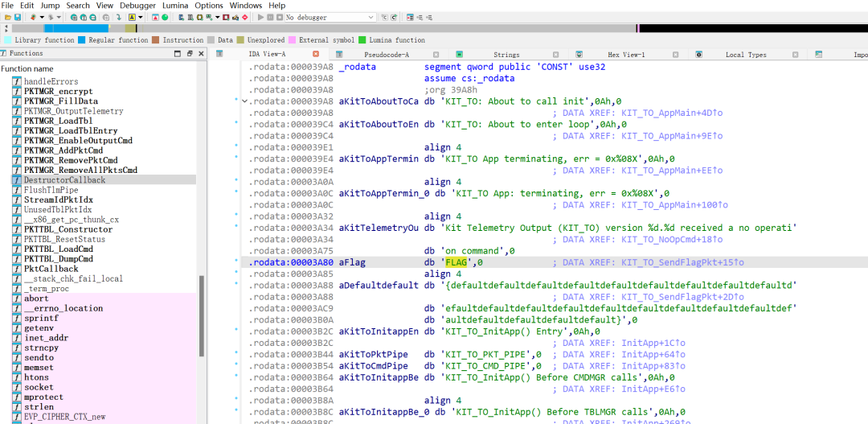Click function icon beside DestructorCallback
The width and height of the screenshot is (868, 424).
point(18,180)
